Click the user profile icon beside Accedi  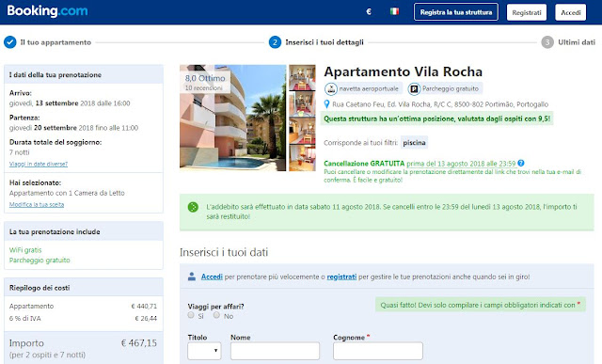[192, 277]
